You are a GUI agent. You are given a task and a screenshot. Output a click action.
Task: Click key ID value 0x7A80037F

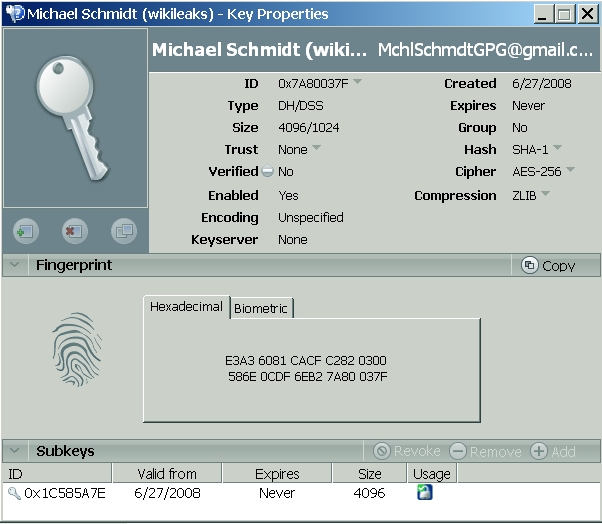click(313, 83)
